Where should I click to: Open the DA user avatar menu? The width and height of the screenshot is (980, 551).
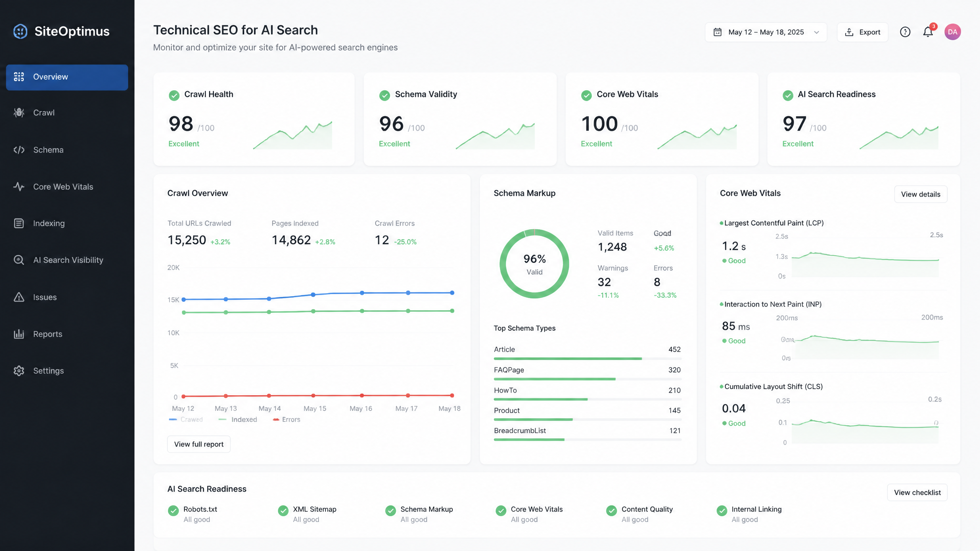[x=952, y=32]
